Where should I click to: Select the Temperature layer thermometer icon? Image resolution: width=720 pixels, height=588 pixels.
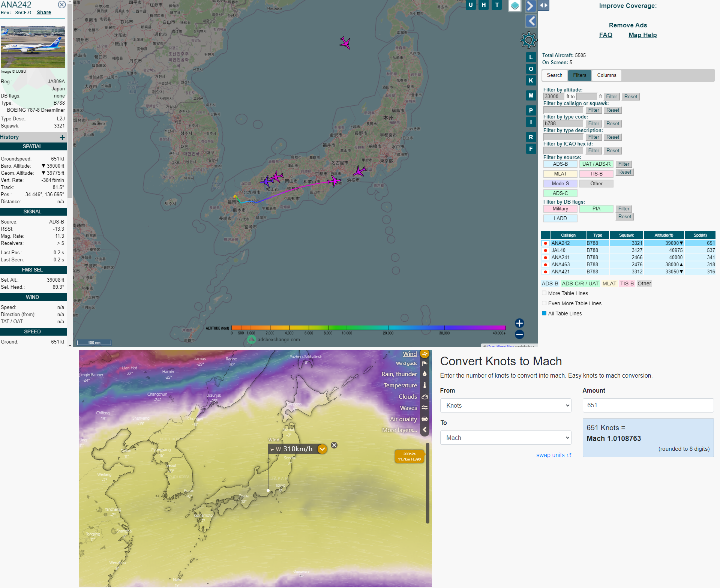tap(424, 385)
